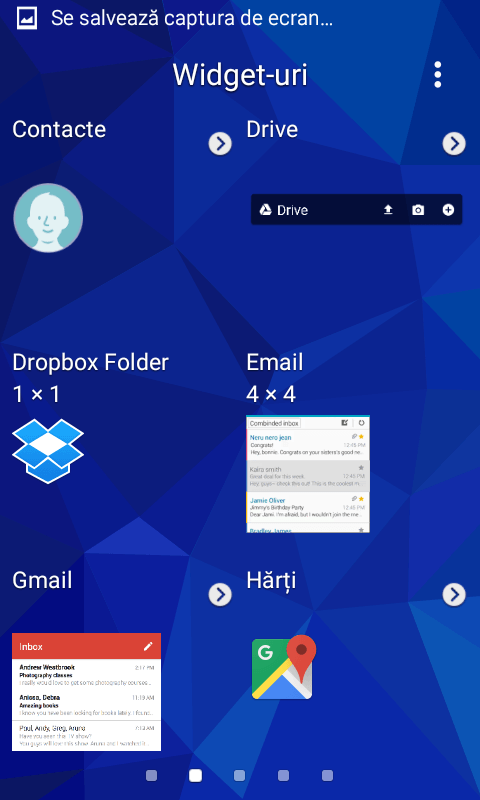The width and height of the screenshot is (480, 800).
Task: Select the Google Maps widget icon
Action: pyautogui.click(x=284, y=667)
